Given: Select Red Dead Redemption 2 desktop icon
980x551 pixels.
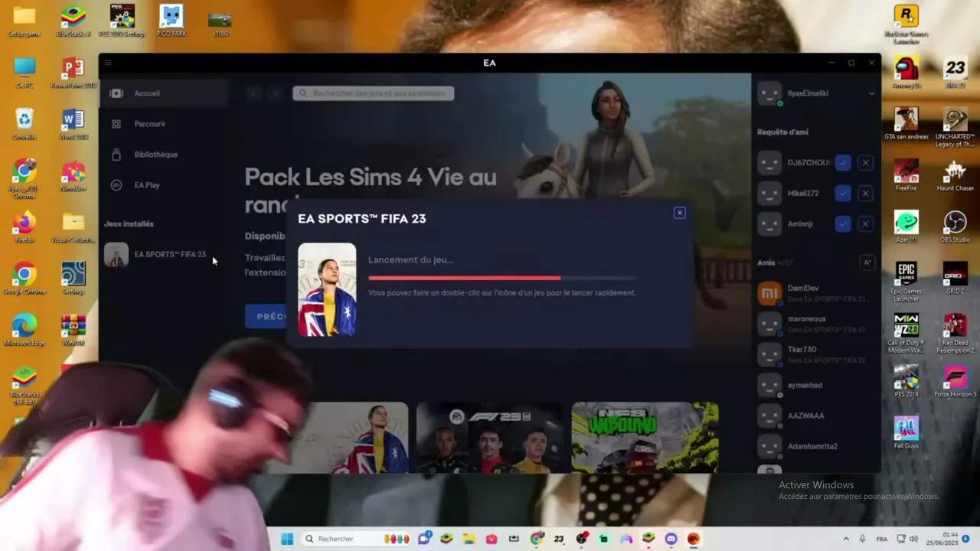Looking at the screenshot, I should tap(955, 334).
